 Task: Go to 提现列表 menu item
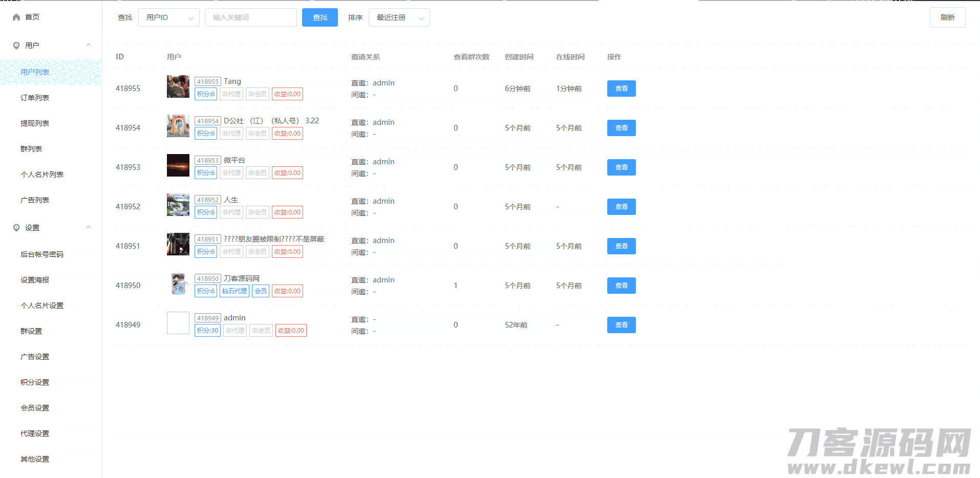[35, 123]
